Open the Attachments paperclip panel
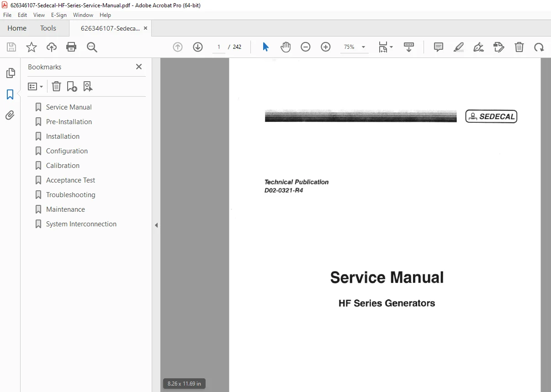The height and width of the screenshot is (392, 551). (x=10, y=115)
